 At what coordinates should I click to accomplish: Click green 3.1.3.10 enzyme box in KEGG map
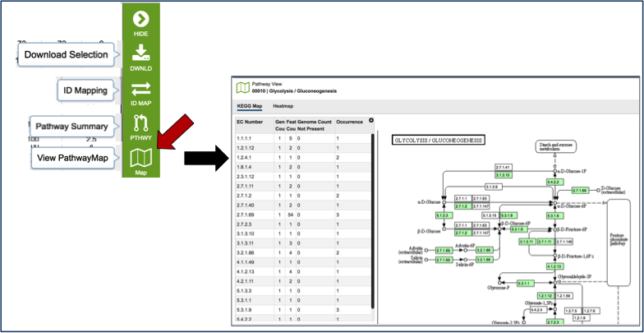(x=503, y=174)
